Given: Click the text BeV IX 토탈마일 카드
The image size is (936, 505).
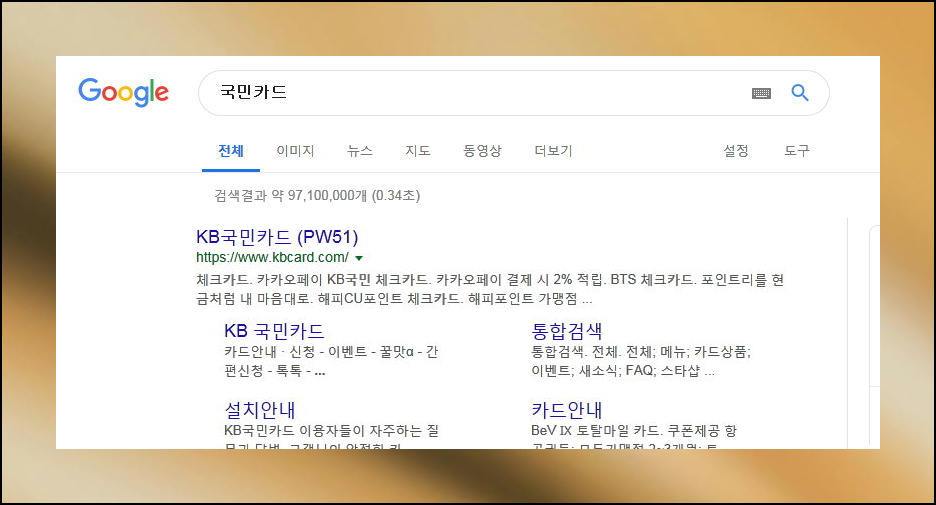Looking at the screenshot, I should (595, 430).
